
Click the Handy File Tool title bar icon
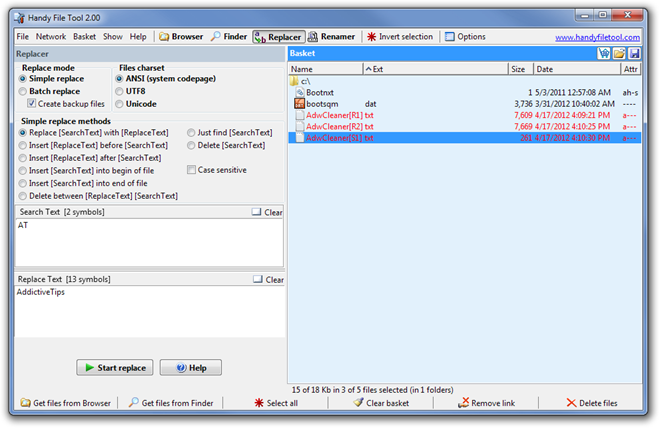click(x=19, y=18)
